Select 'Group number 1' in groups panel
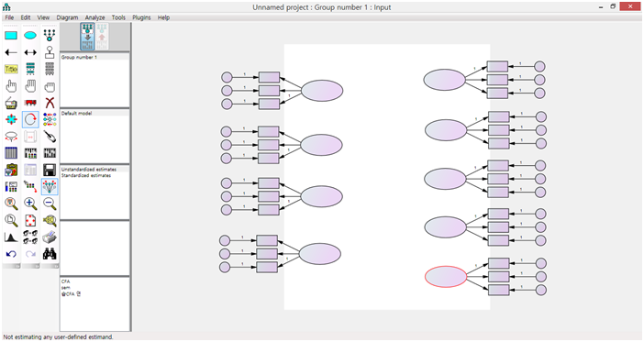The height and width of the screenshot is (342, 644). 79,57
